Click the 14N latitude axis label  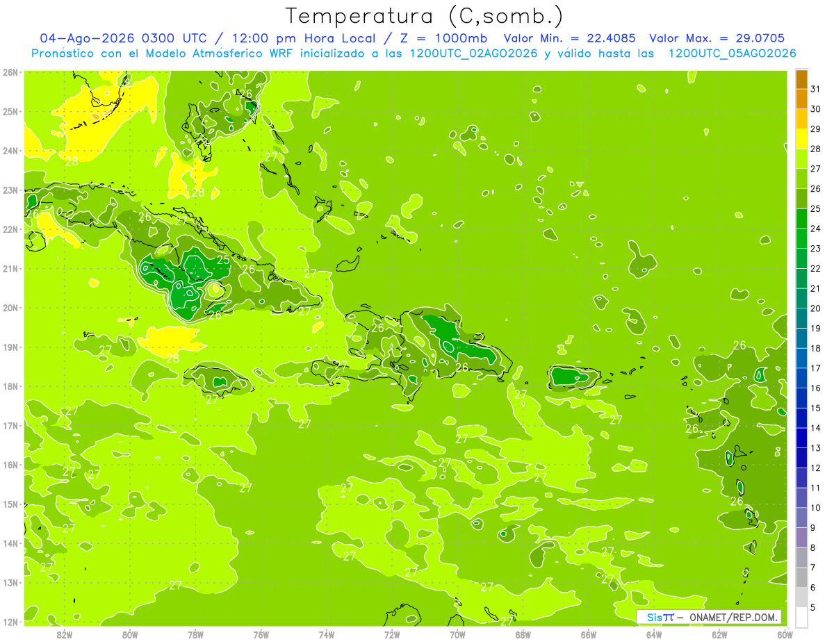click(10, 543)
